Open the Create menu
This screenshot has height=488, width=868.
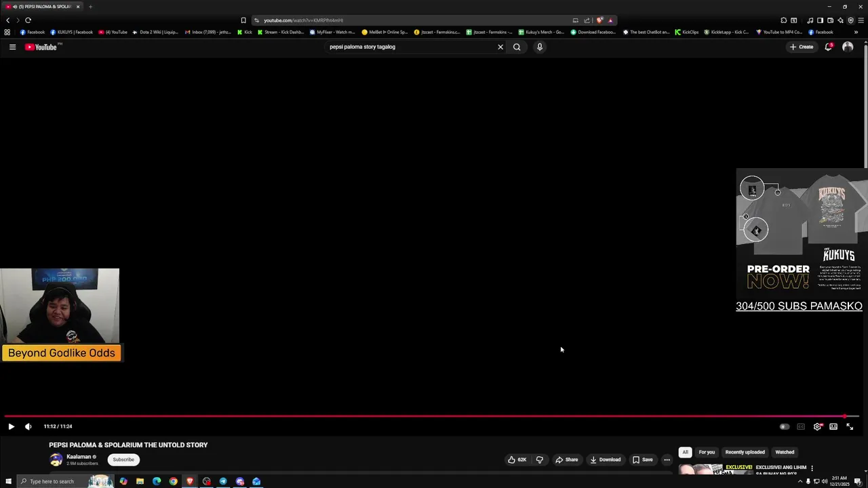pyautogui.click(x=802, y=47)
